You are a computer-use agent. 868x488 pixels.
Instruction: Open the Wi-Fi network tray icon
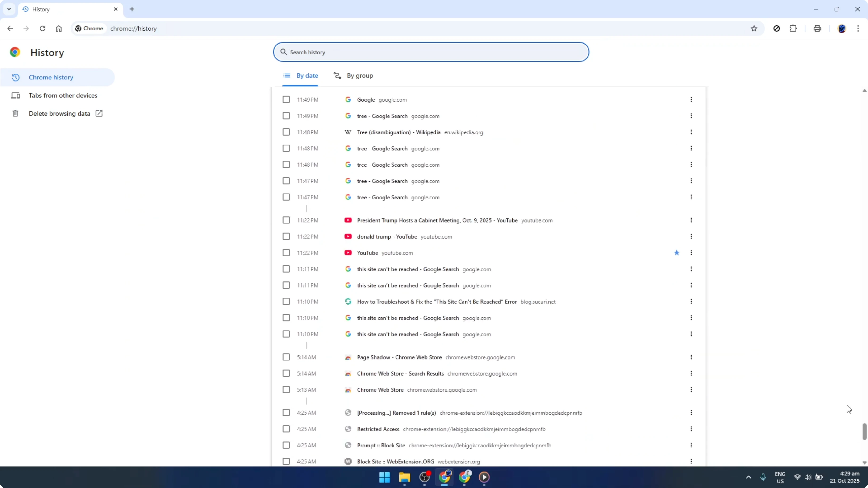[797, 477]
